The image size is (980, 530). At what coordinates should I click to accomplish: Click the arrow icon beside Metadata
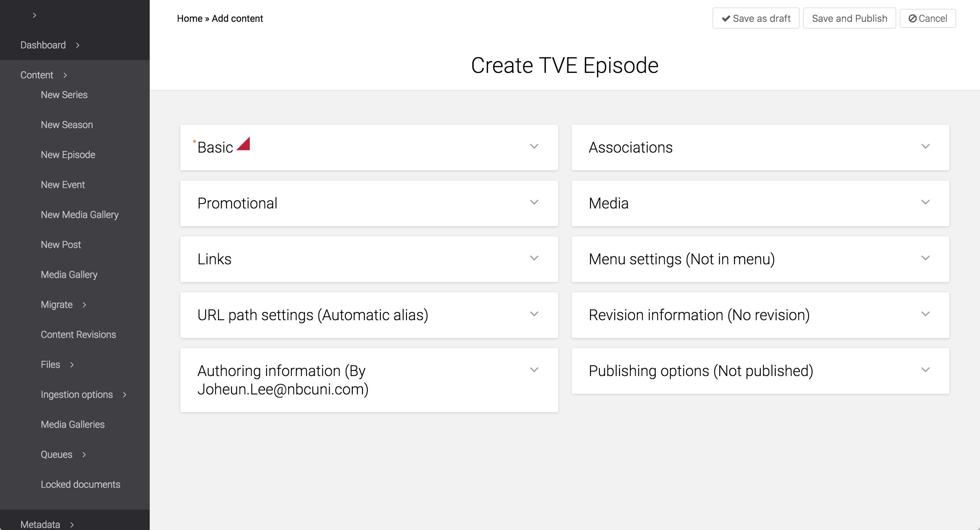point(72,525)
